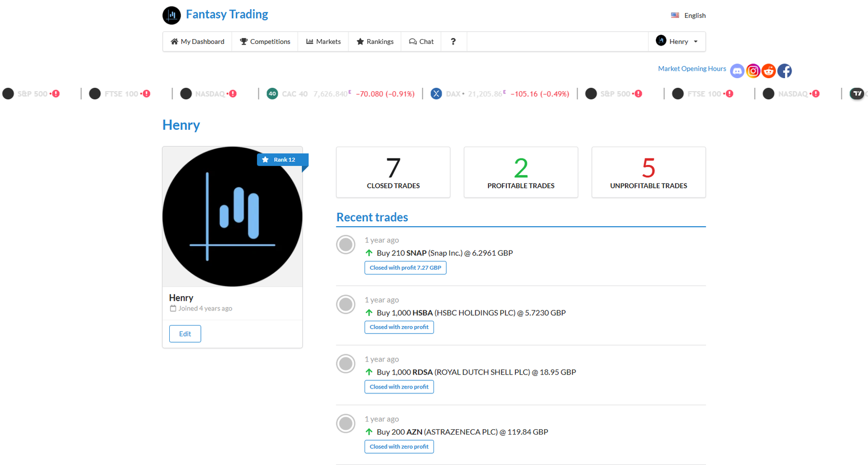Screen dimensions: 868x465
Task: Click the Henry page heading
Action: (181, 125)
